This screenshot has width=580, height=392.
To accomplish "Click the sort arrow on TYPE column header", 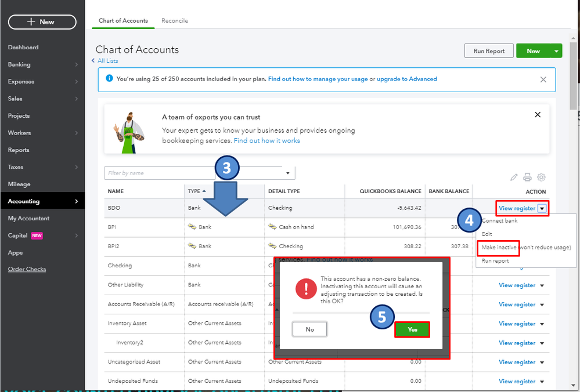I will click(204, 191).
